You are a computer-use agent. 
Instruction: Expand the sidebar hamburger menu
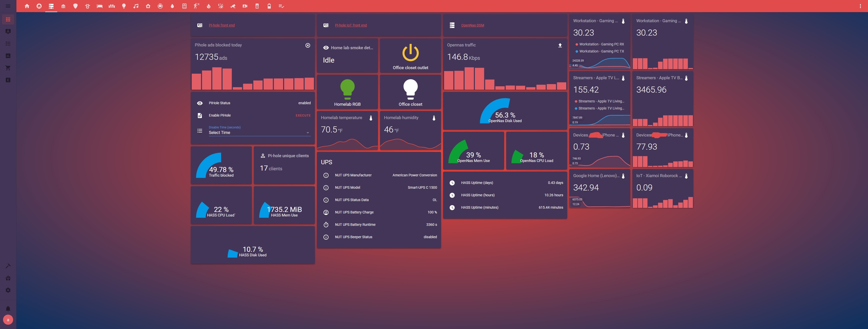point(8,6)
